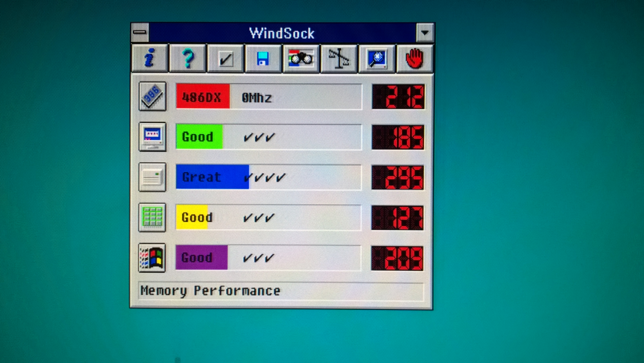Image resolution: width=644 pixels, height=363 pixels.
Task: Click the four checkmarks in the Great row
Action: click(x=265, y=177)
